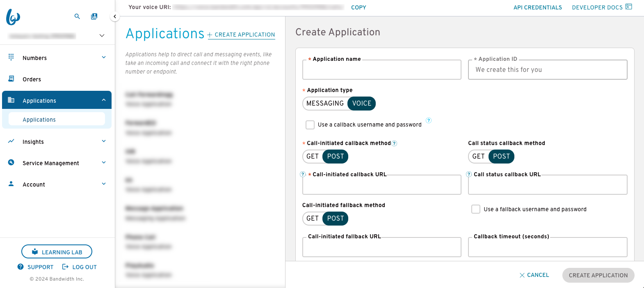Open the contacts book icon in sidebar
This screenshot has width=644, height=288.
(x=94, y=16)
